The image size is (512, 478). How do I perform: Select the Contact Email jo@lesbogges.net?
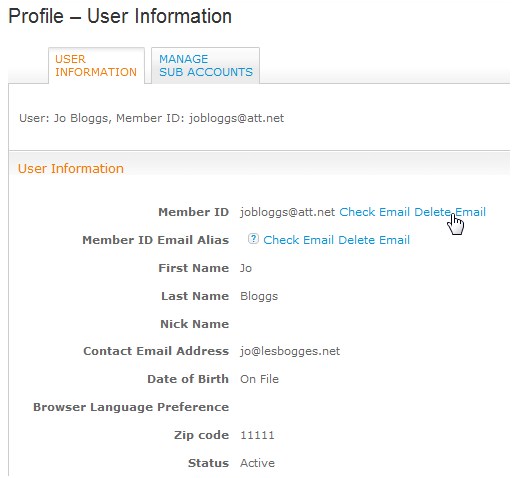pyautogui.click(x=290, y=351)
